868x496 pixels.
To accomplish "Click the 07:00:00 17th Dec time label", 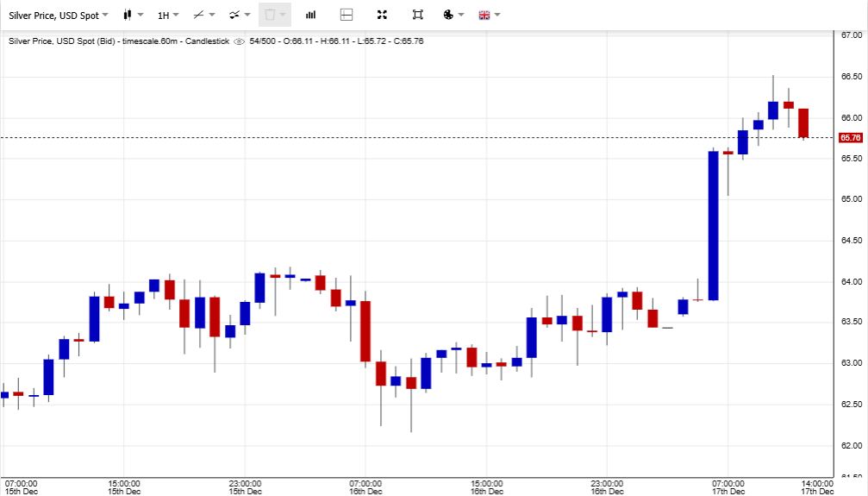I will [x=728, y=487].
